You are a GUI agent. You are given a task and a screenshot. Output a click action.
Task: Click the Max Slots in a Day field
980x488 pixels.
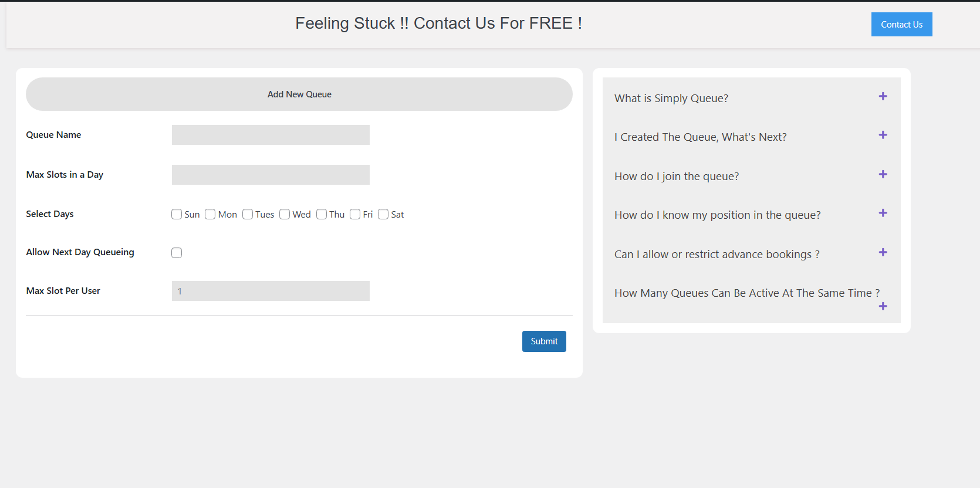point(271,175)
